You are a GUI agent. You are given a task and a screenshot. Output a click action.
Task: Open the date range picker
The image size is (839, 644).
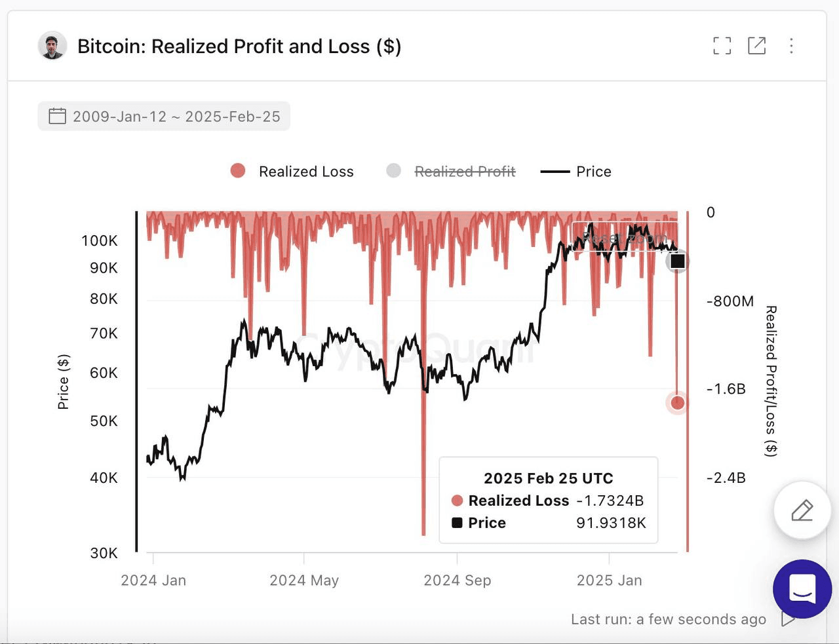pyautogui.click(x=164, y=117)
